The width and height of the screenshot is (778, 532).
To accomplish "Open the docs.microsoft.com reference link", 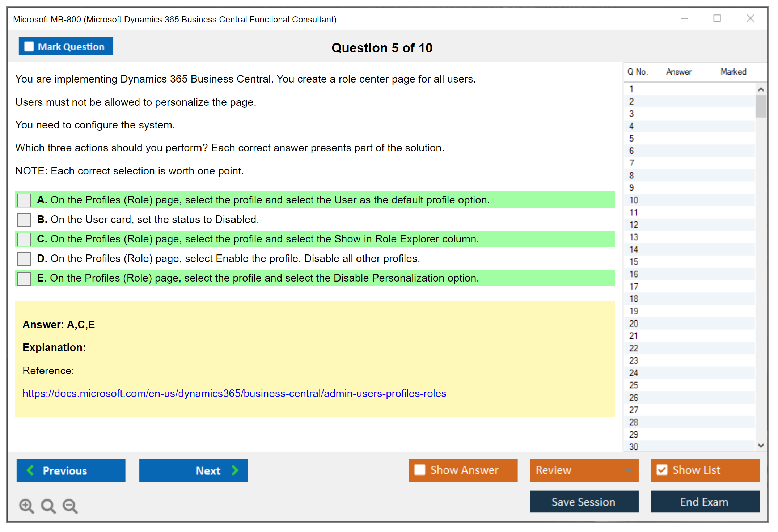I will click(x=234, y=393).
